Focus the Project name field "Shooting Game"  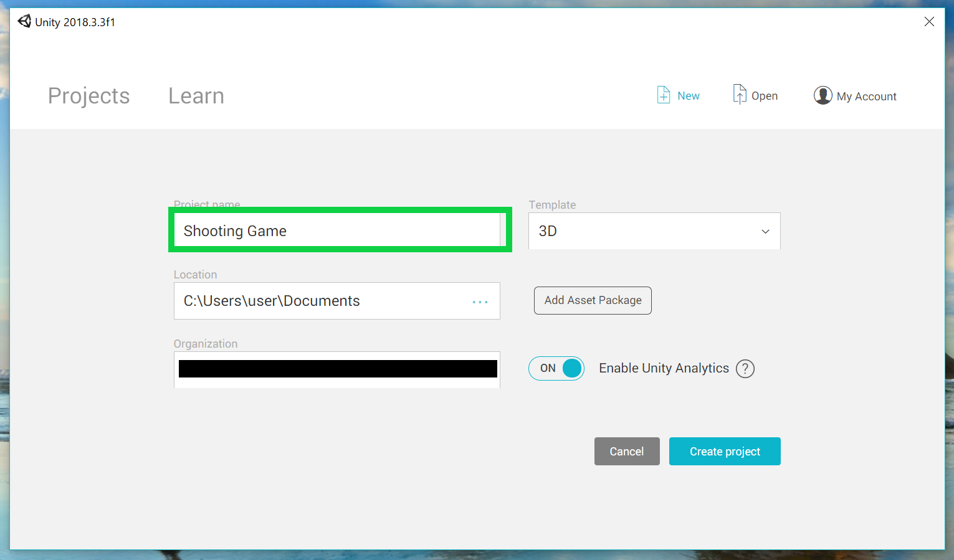336,231
